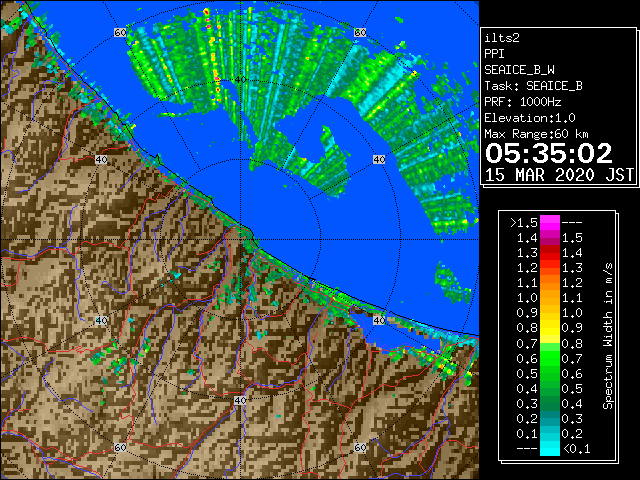The width and height of the screenshot is (640, 480).
Task: Click the bright green 0.6–0.7 legend band
Action: pyautogui.click(x=549, y=358)
